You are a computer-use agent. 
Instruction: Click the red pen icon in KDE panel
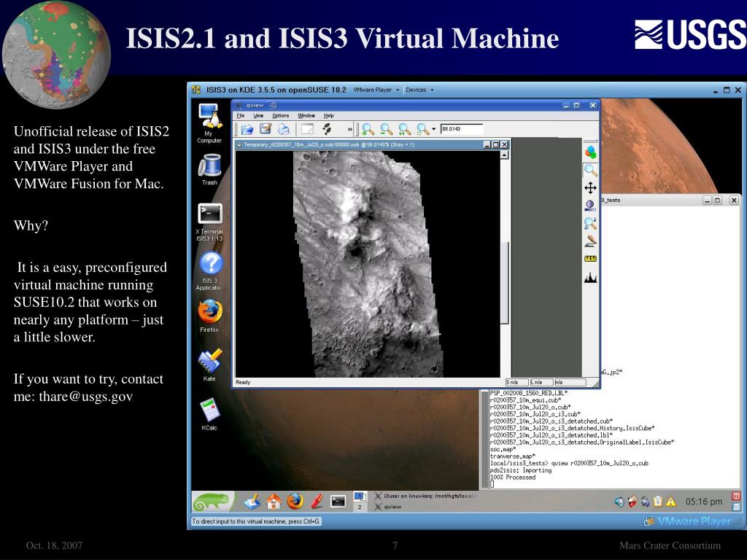[x=317, y=502]
